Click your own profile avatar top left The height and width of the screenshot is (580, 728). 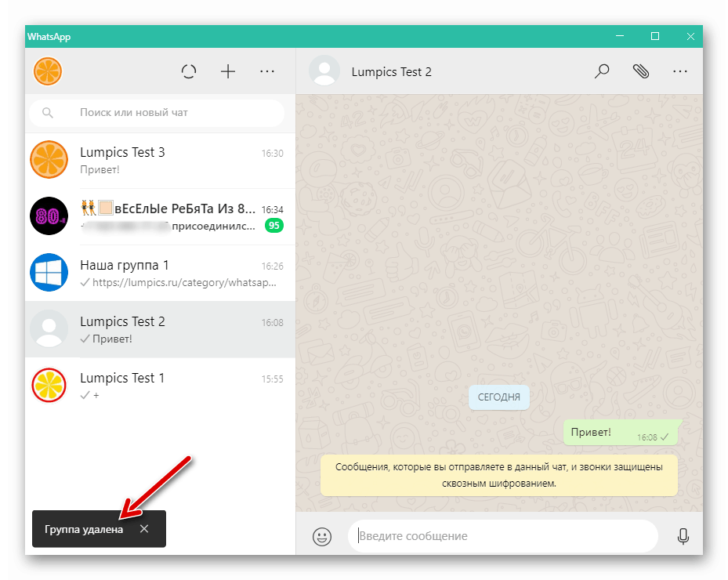pos(48,71)
